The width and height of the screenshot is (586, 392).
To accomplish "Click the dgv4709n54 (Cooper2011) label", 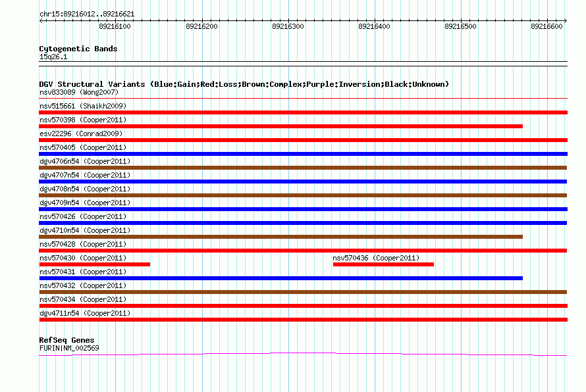I will 85,203.
